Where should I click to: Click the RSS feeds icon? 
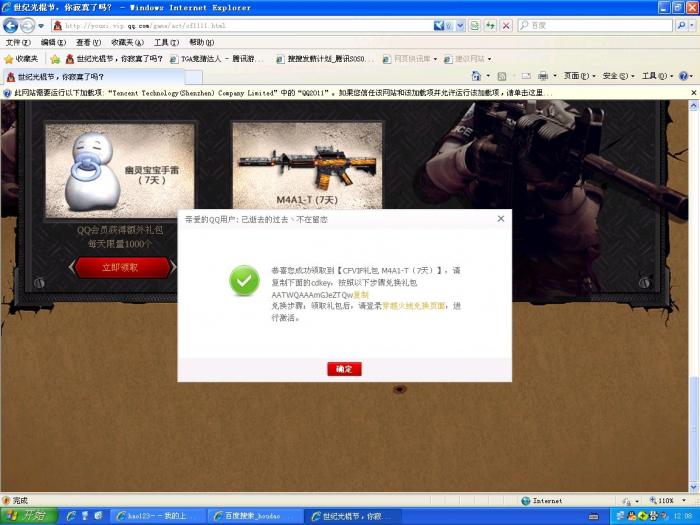(x=502, y=76)
